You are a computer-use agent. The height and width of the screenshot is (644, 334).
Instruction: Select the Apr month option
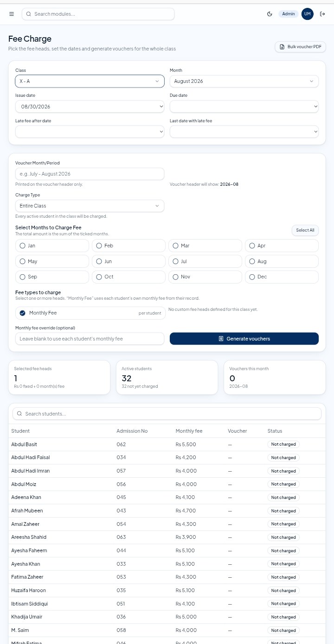click(x=282, y=246)
